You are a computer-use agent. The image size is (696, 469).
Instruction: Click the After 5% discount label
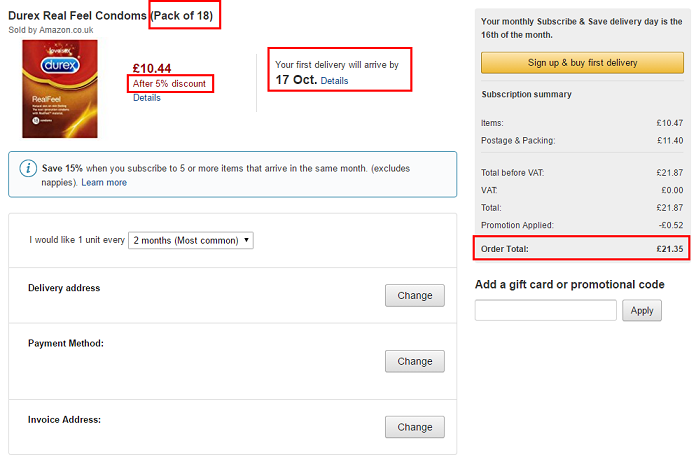169,84
